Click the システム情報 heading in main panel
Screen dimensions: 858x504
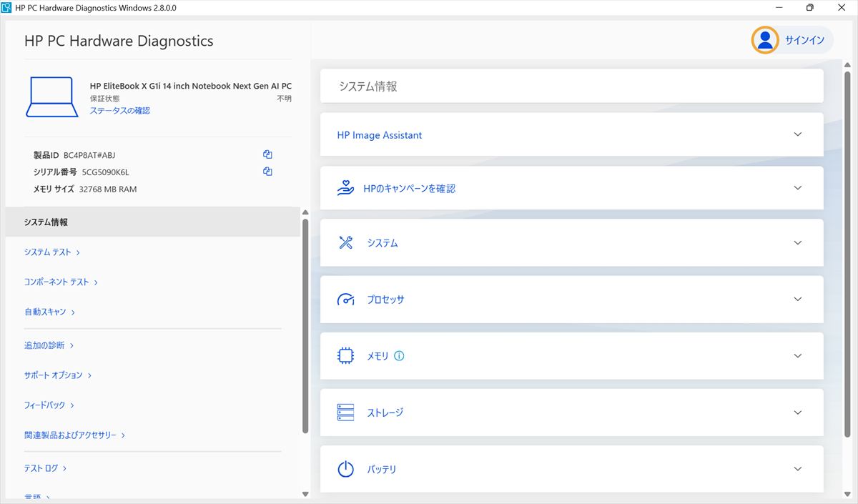(x=368, y=87)
